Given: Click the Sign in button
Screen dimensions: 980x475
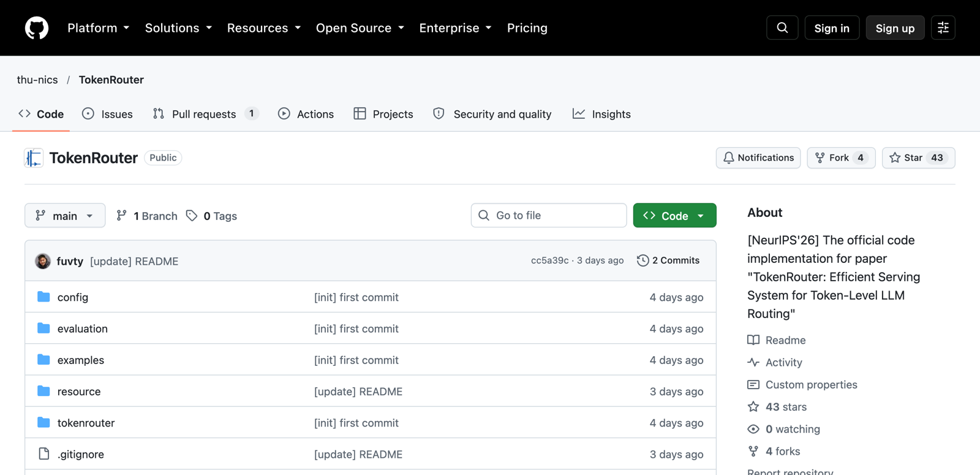Looking at the screenshot, I should (832, 28).
